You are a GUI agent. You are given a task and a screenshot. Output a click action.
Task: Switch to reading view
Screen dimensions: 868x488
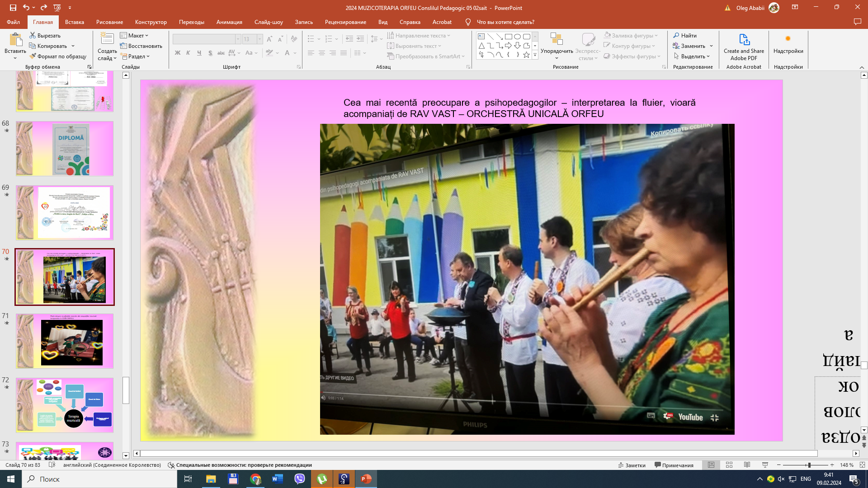pyautogui.click(x=747, y=465)
